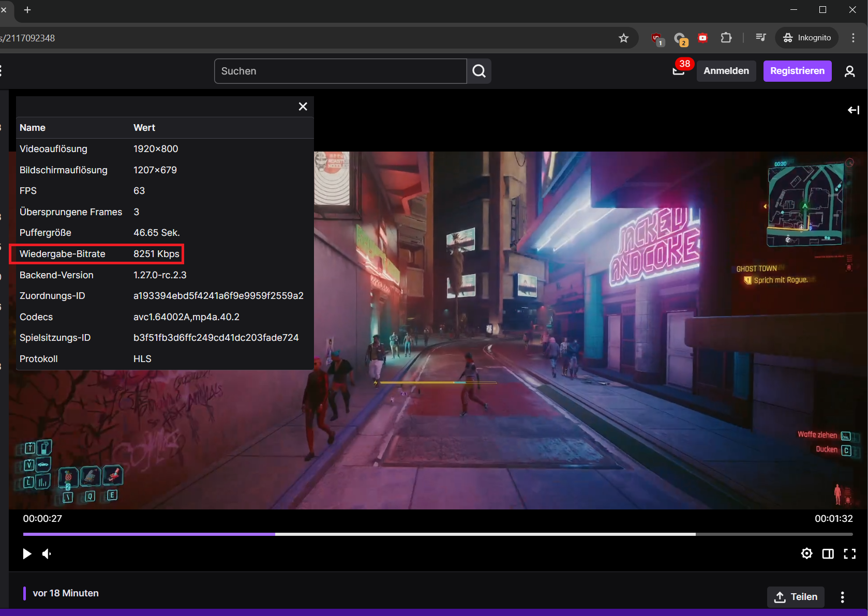868x616 pixels.
Task: Bookmark this page with the star icon
Action: point(624,38)
